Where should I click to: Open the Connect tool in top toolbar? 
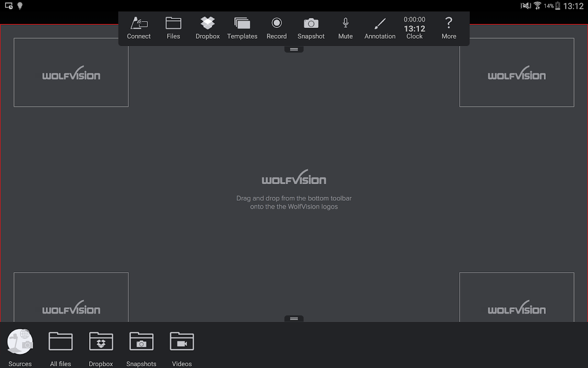point(139,28)
